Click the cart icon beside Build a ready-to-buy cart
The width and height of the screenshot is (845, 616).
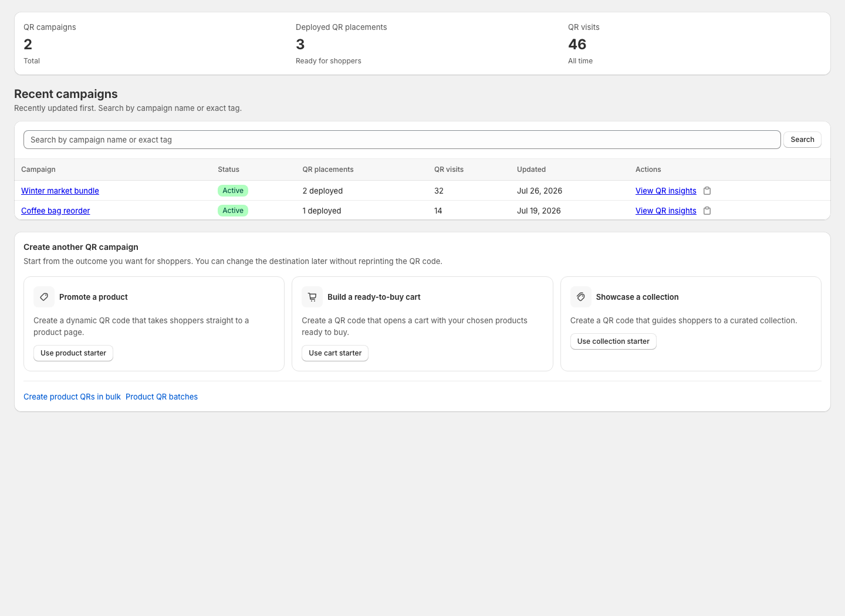(x=312, y=297)
